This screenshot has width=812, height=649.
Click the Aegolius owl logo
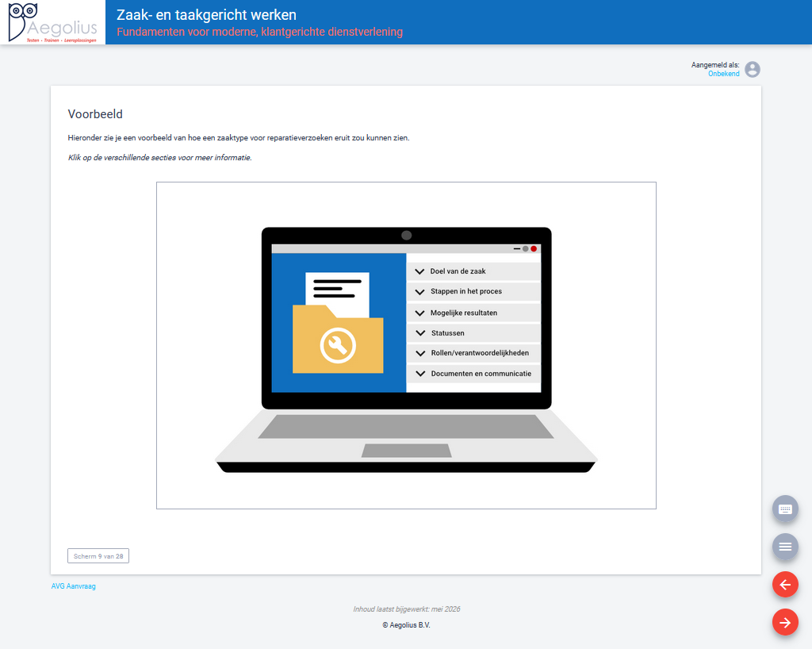[x=52, y=22]
